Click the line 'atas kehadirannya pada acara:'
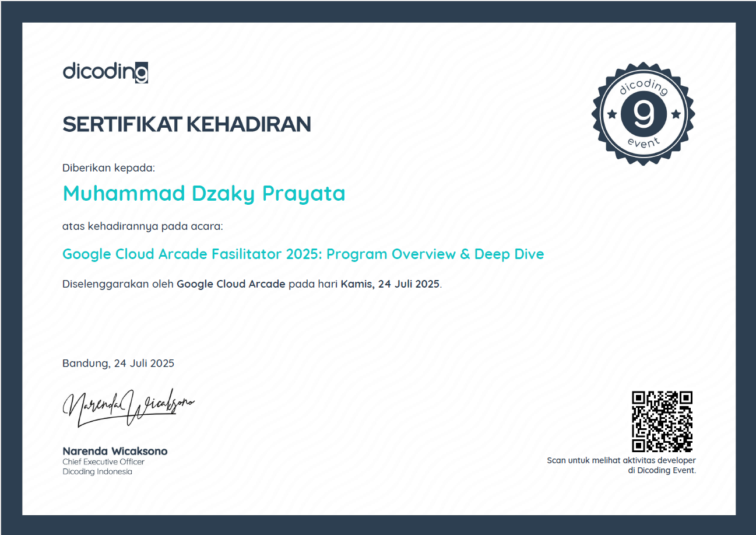 click(x=143, y=226)
